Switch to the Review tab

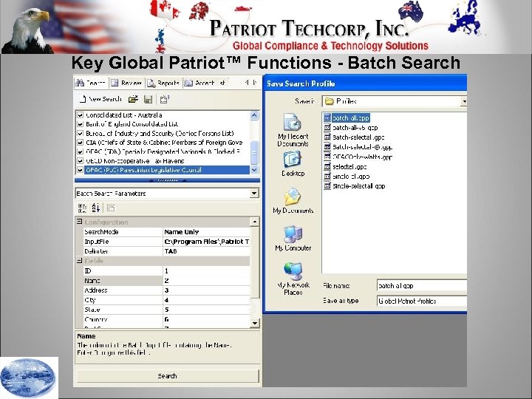click(126, 83)
